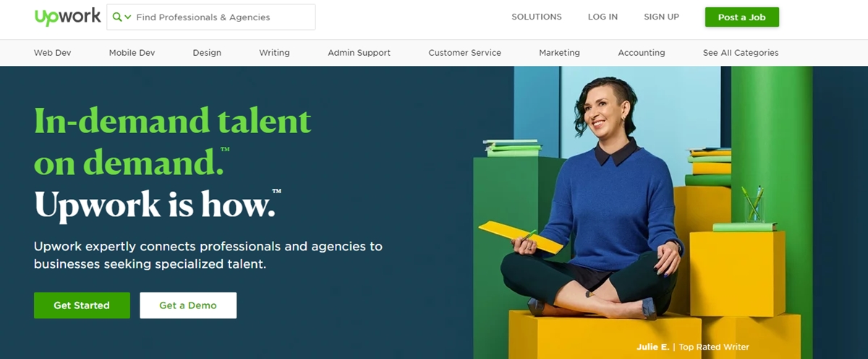The height and width of the screenshot is (359, 868).
Task: Select the Mobile Dev category
Action: [x=132, y=53]
